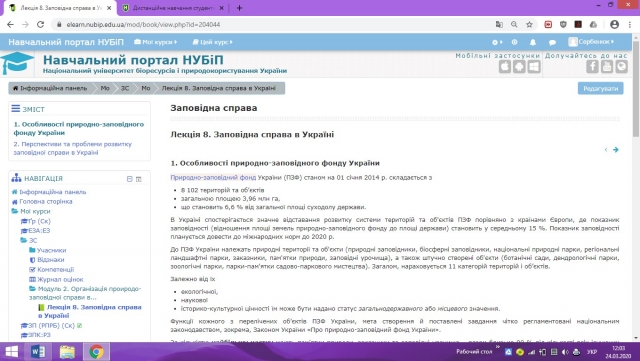Open the Chrome three-dot menu
Image resolution: width=640 pixels, height=361 pixels.
pos(630,25)
